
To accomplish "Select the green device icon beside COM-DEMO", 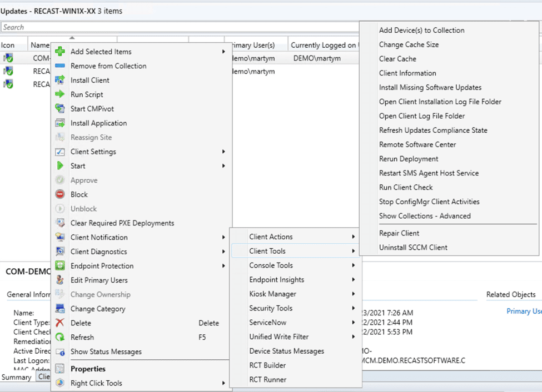I will point(8,58).
